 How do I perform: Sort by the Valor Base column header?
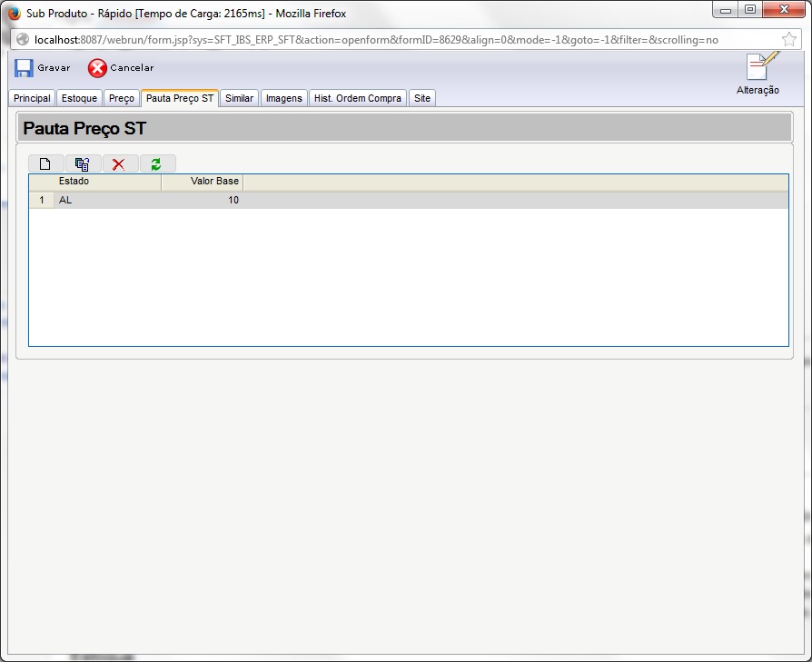(x=203, y=181)
